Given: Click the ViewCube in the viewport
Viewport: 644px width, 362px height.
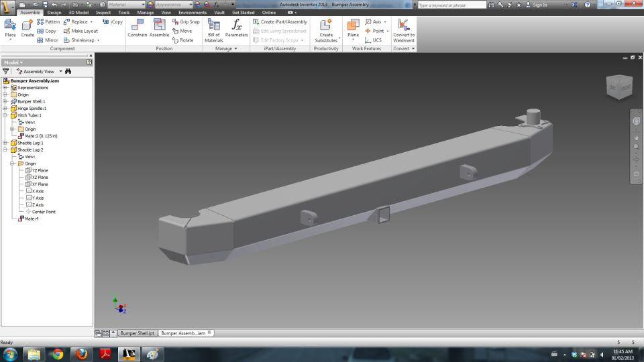Looking at the screenshot, I should pos(619,86).
